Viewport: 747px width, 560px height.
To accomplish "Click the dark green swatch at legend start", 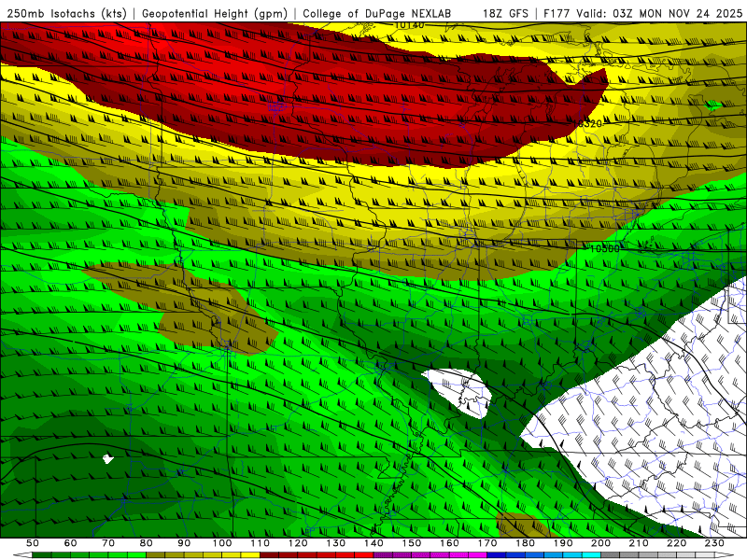I will (x=42, y=554).
